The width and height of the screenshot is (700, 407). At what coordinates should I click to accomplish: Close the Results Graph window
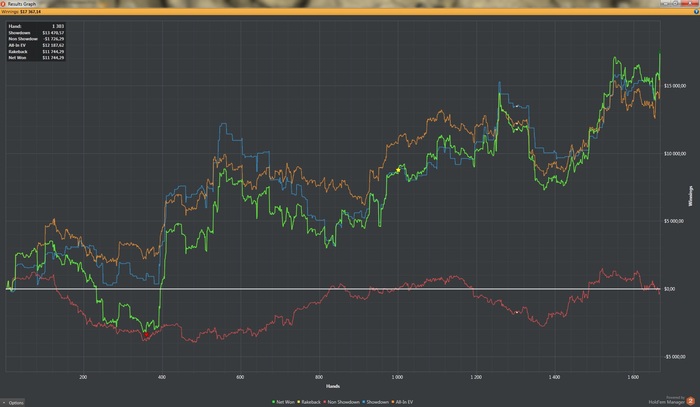[691, 3]
